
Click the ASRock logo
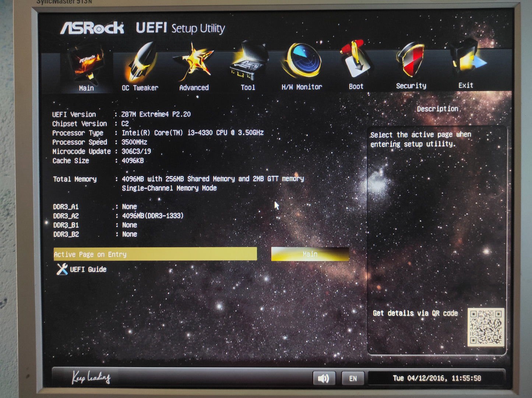tap(92, 28)
